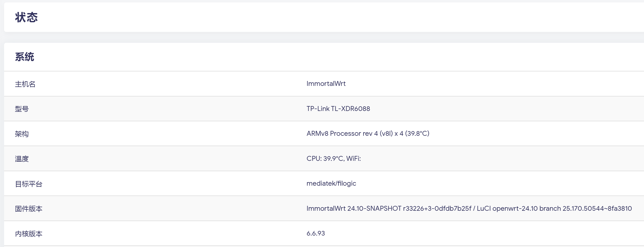Click the 25.170.50544~8fa3810 build number
This screenshot has height=247, width=644.
point(597,209)
